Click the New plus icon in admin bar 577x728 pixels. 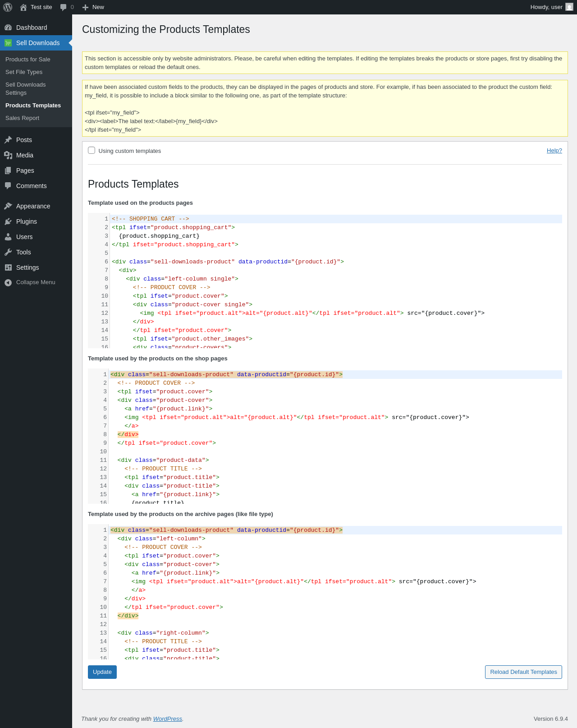(85, 7)
